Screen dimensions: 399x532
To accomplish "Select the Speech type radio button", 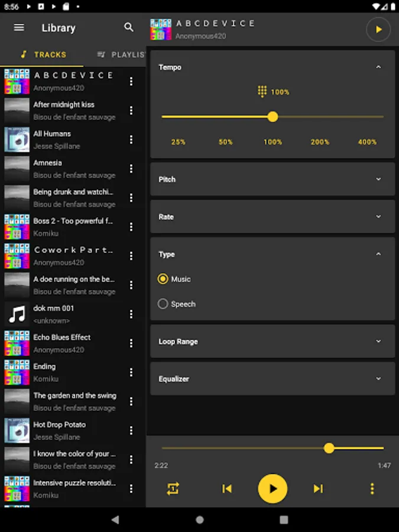I will 163,304.
